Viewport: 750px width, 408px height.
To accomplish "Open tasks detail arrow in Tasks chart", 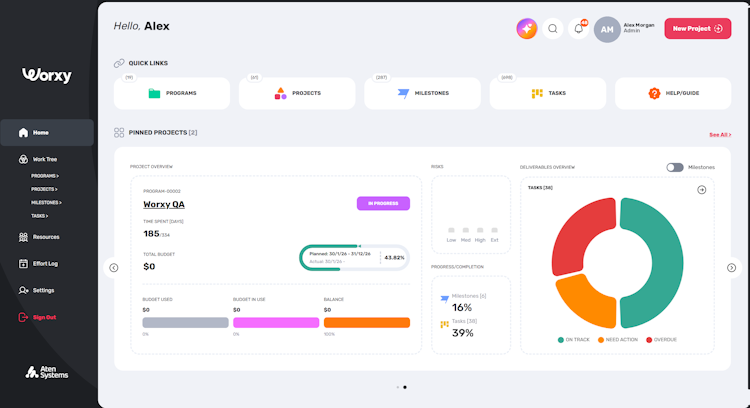I will point(702,190).
